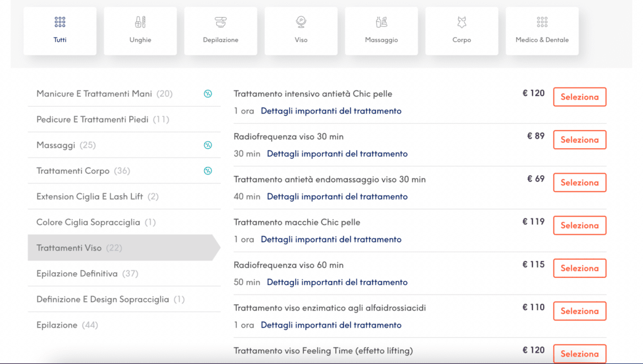The width and height of the screenshot is (643, 364).
Task: Select the Trattamenti Viso category
Action: 79,248
